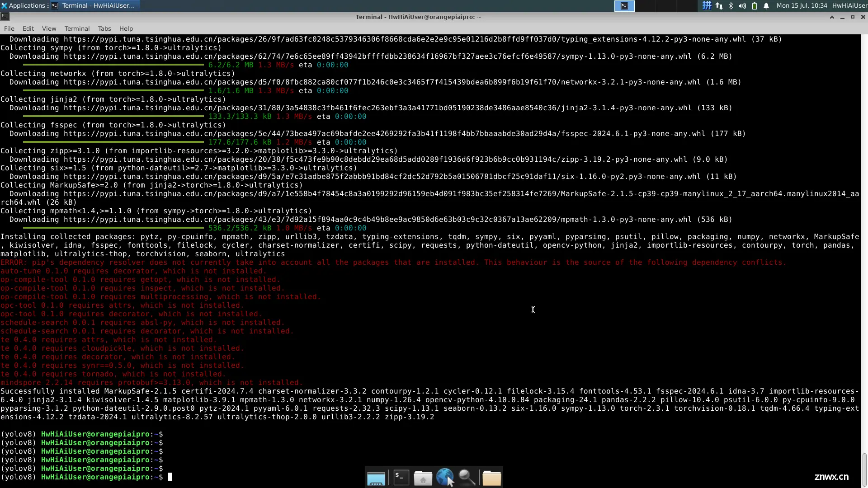Click 'te 0.4.0 requires tornado' line
This screenshot has width=868, height=488.
point(113,374)
